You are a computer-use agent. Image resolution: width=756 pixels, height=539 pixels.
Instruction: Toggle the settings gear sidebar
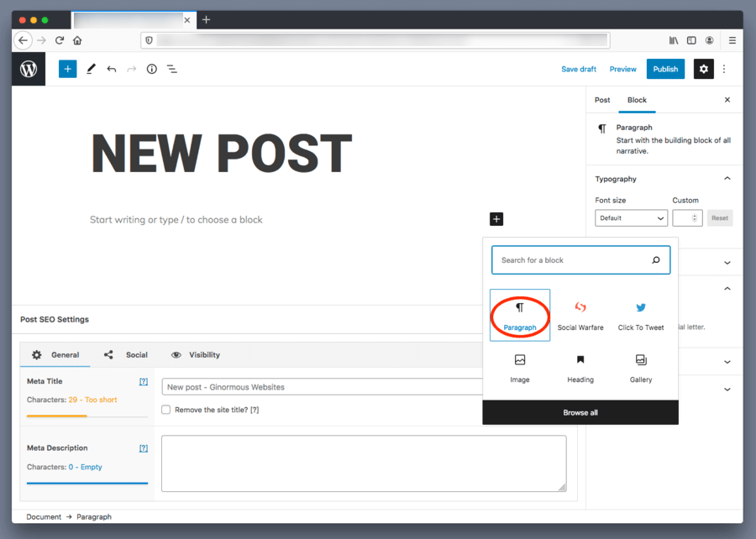703,70
